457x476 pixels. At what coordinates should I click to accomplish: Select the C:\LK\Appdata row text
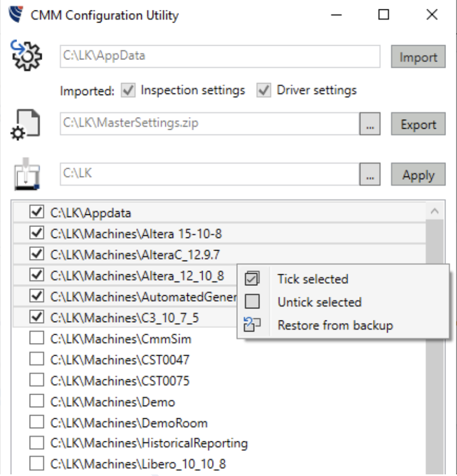coord(91,213)
